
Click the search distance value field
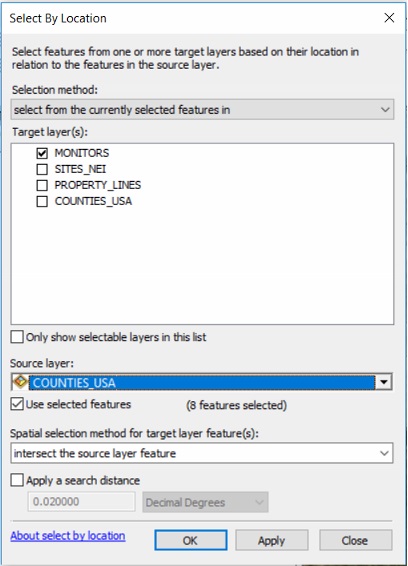click(x=82, y=502)
